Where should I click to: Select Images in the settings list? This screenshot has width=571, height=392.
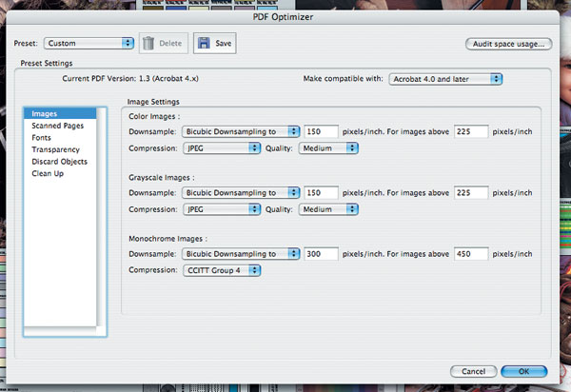60,113
